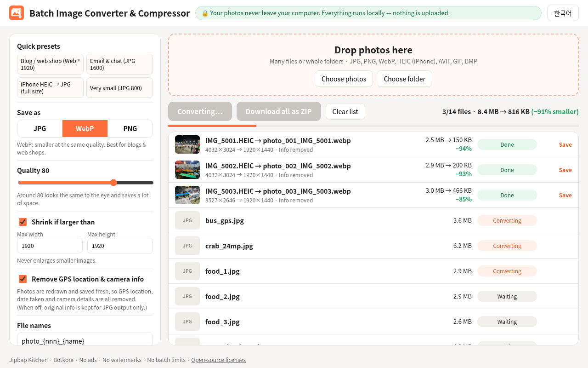Click the JPG placeholder icon for food_3.jpg

(x=187, y=322)
